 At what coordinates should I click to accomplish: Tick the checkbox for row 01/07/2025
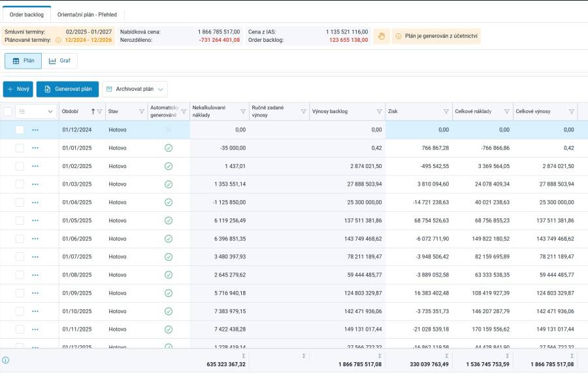click(20, 256)
